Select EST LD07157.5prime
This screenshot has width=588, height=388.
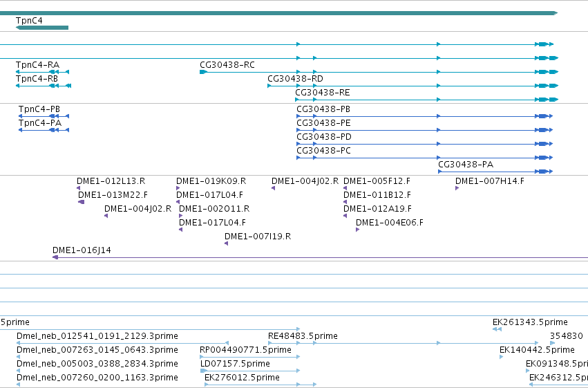click(235, 364)
